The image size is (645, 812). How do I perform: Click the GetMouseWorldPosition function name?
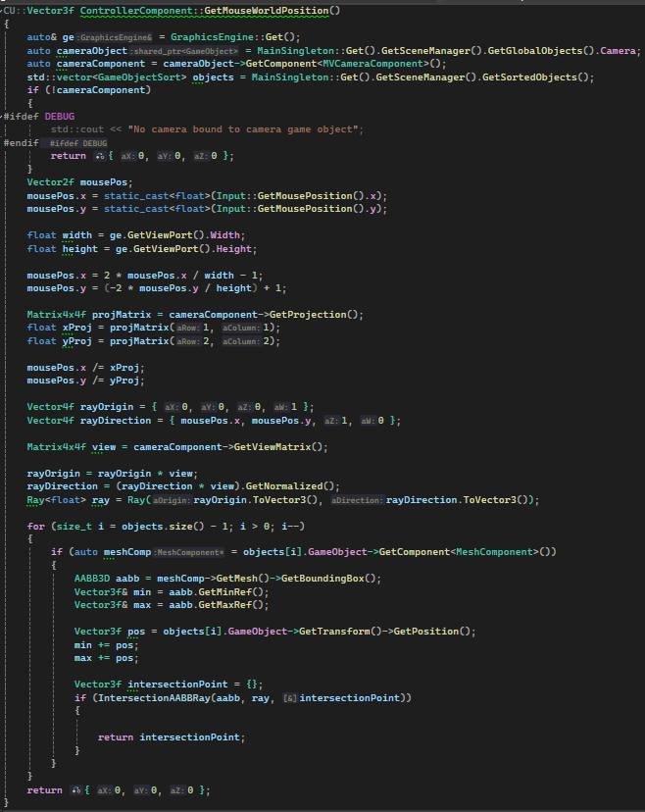point(266,11)
